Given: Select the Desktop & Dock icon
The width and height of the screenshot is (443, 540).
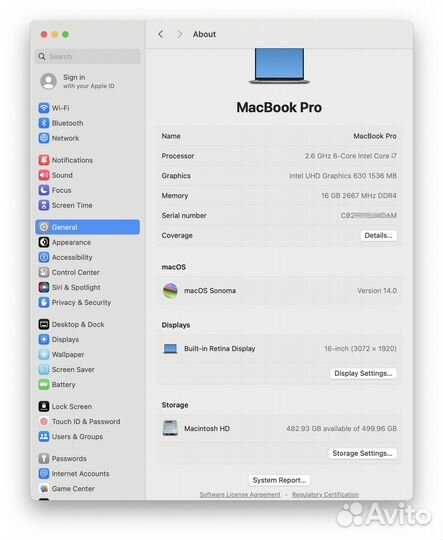Looking at the screenshot, I should tap(44, 324).
